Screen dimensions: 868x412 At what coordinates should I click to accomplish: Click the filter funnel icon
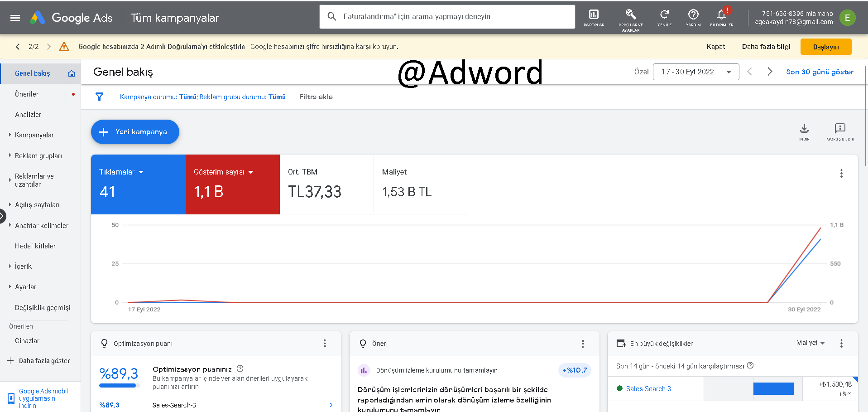coord(100,97)
